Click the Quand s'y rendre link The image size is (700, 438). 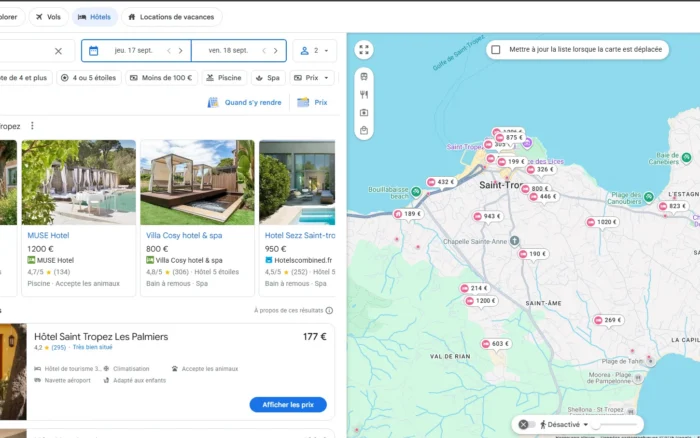tap(245, 102)
